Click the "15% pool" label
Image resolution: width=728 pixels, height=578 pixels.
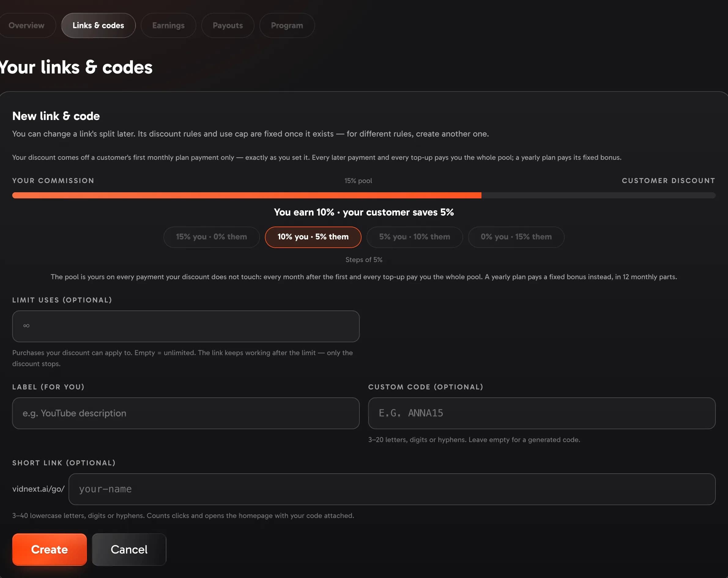[x=358, y=181]
